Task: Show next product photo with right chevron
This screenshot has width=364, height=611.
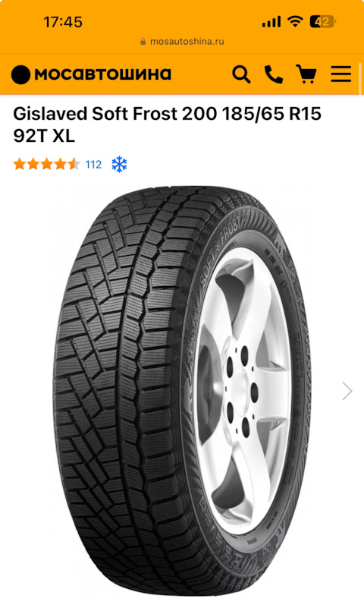Action: pyautogui.click(x=347, y=391)
